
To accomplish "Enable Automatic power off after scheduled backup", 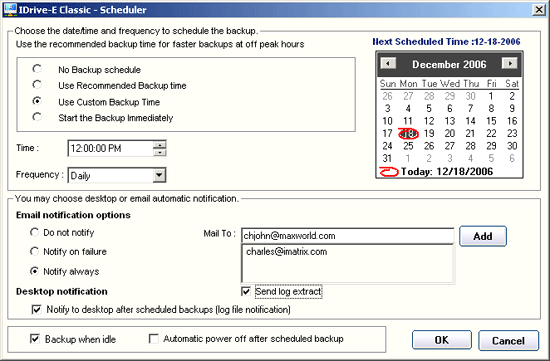I will [x=154, y=339].
